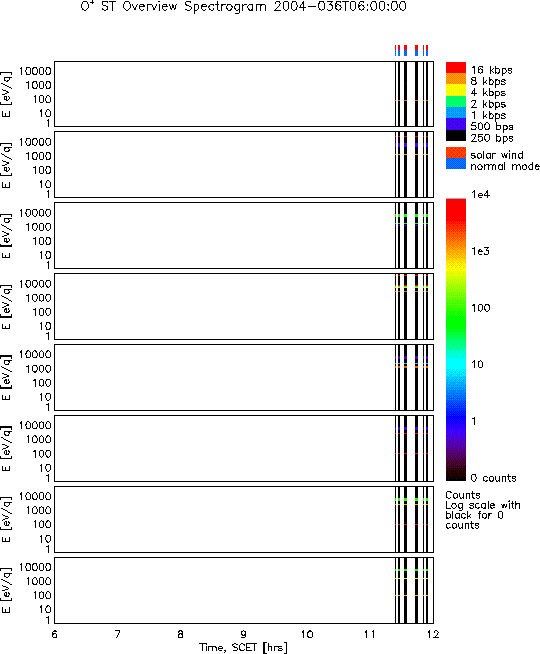Click the '500 bps' legend text
This screenshot has height=654, width=540.
click(x=492, y=126)
